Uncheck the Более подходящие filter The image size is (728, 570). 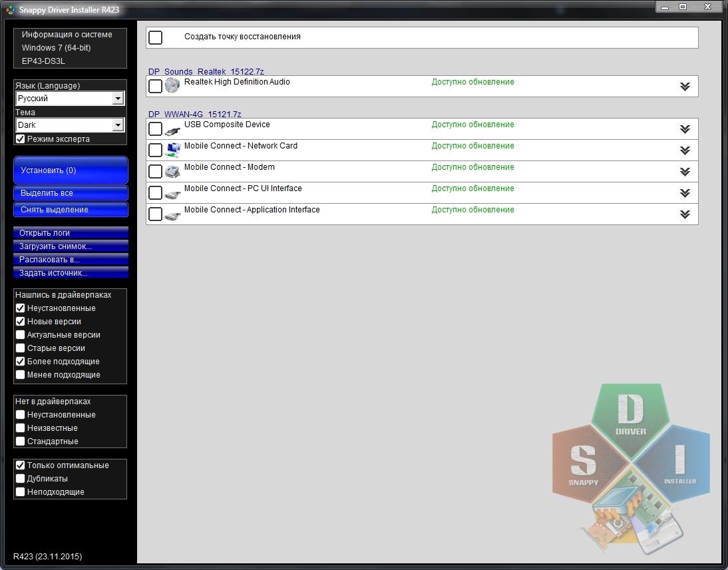(x=21, y=362)
